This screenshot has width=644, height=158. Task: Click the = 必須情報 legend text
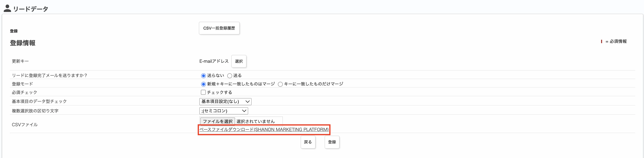[616, 41]
